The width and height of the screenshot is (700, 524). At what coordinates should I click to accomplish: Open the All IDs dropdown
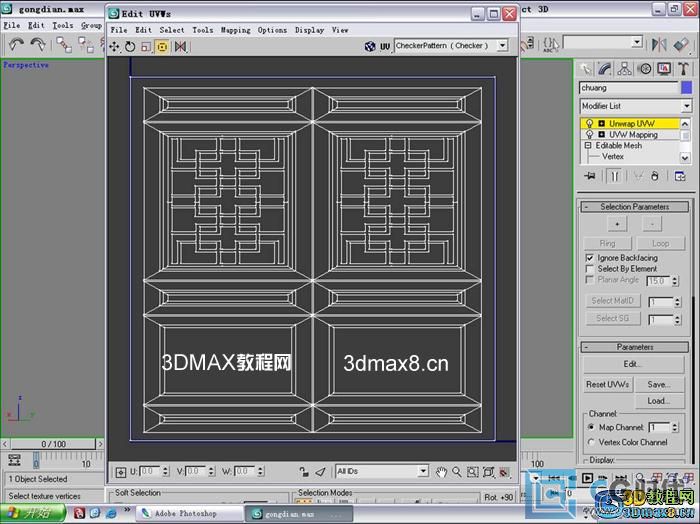[422, 471]
